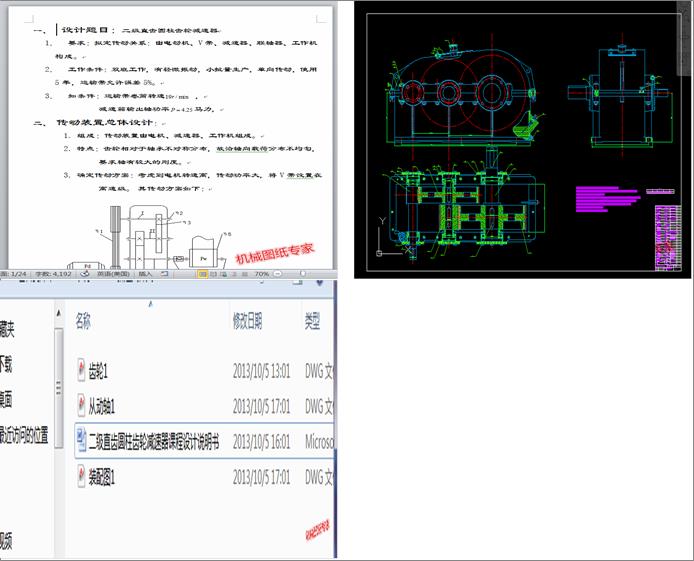Click the Word document file icon in Explorer
Screen dimensions: 694x561
click(x=81, y=441)
